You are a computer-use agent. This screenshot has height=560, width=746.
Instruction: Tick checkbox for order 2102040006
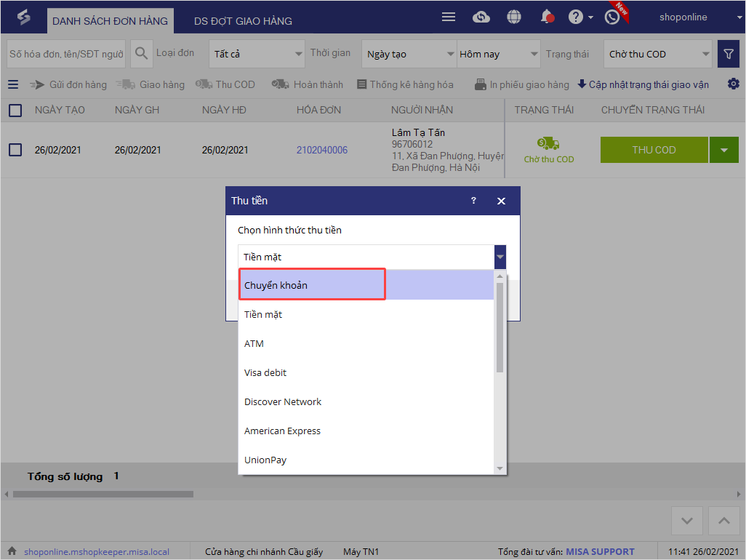(15, 150)
